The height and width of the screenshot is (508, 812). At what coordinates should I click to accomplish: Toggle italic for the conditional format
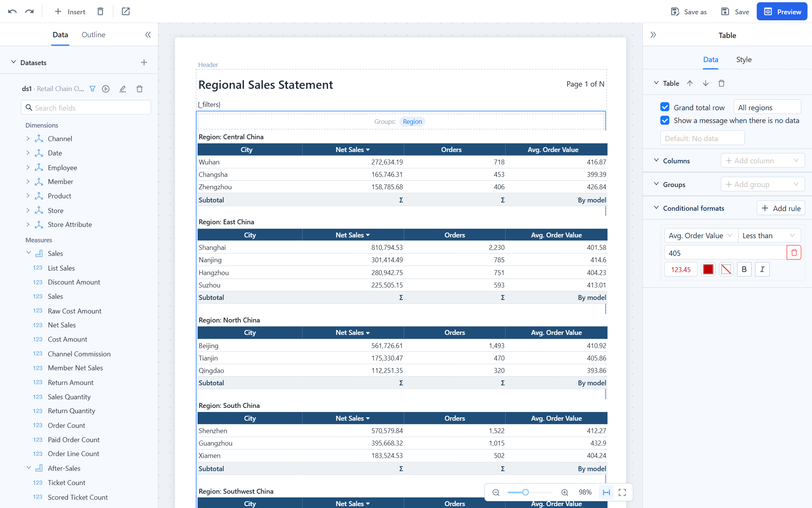point(762,269)
